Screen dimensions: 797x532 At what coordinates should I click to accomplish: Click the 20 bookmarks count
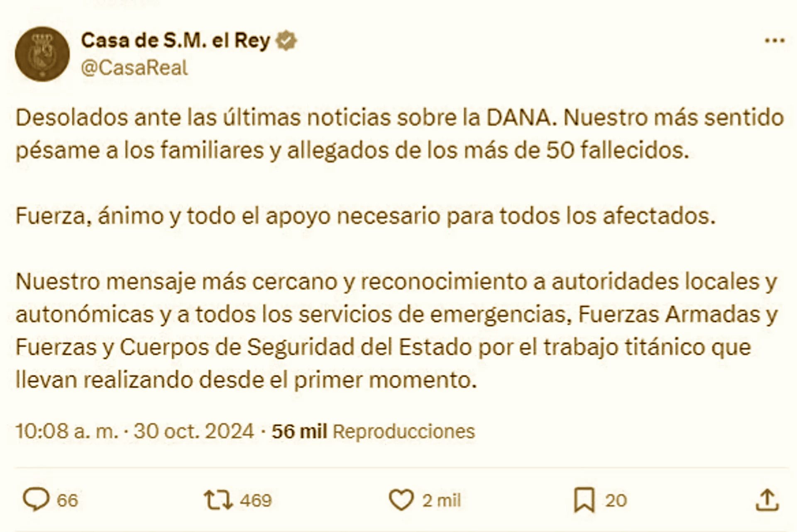(x=616, y=500)
